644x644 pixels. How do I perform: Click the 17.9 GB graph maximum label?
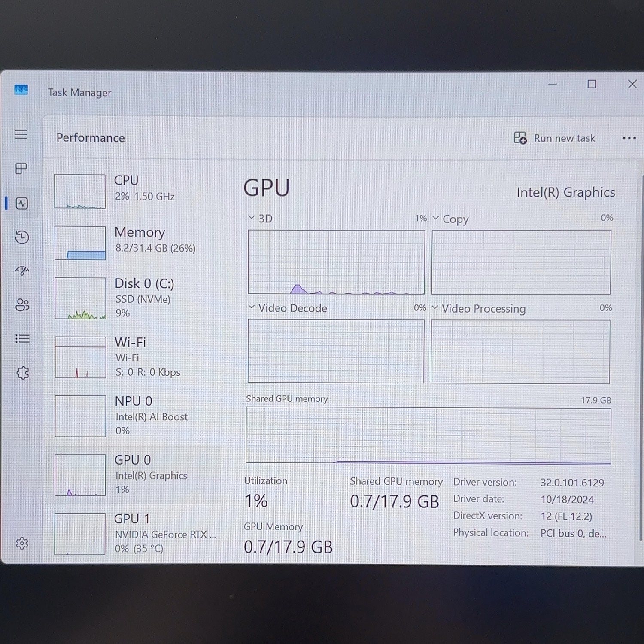596,400
